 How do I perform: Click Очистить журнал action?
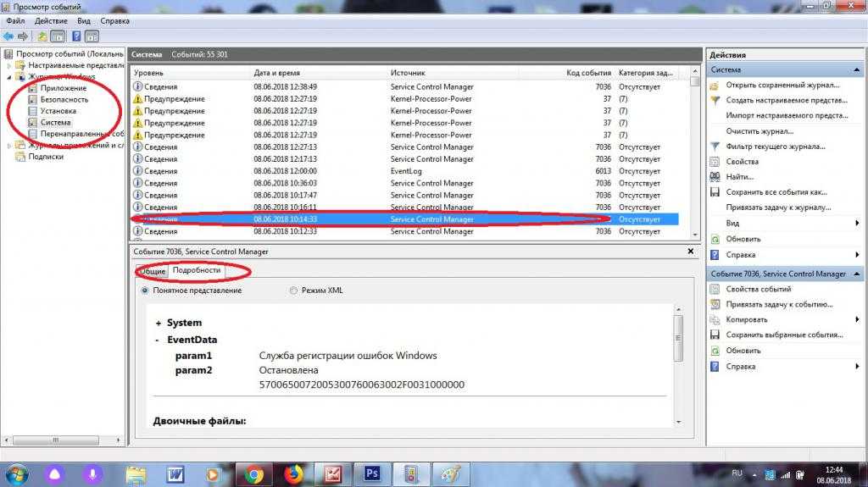759,131
